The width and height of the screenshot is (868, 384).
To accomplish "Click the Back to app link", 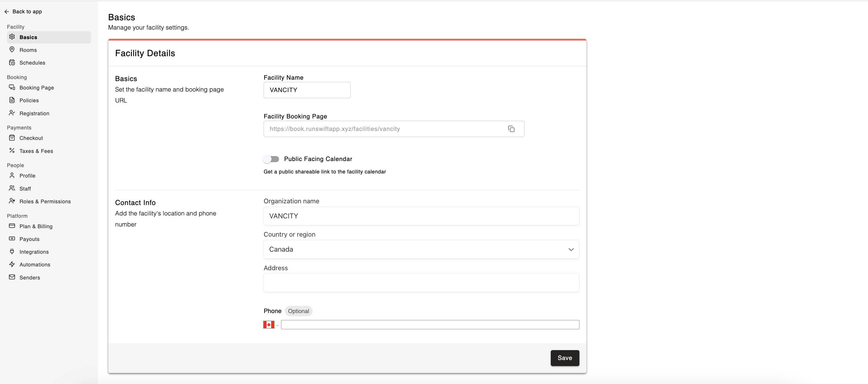I will pos(27,12).
